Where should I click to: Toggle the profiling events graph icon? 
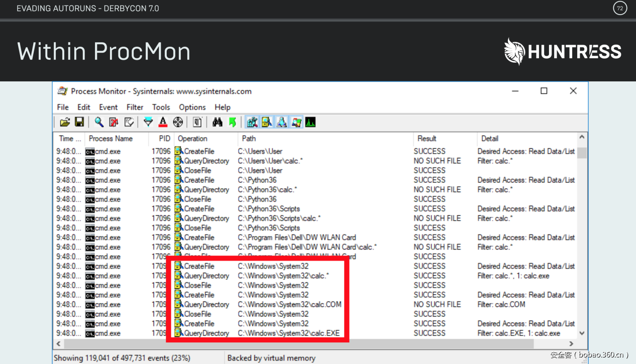point(310,122)
